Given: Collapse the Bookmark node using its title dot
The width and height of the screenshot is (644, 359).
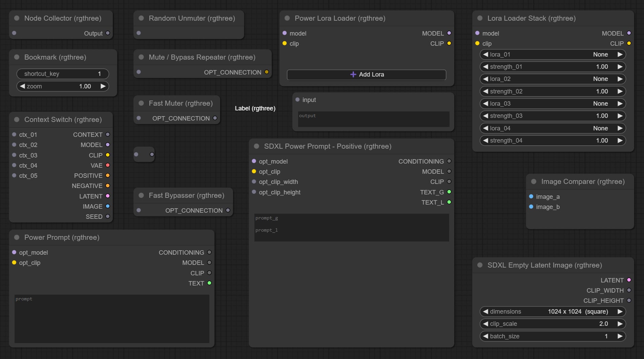Looking at the screenshot, I should pos(17,57).
